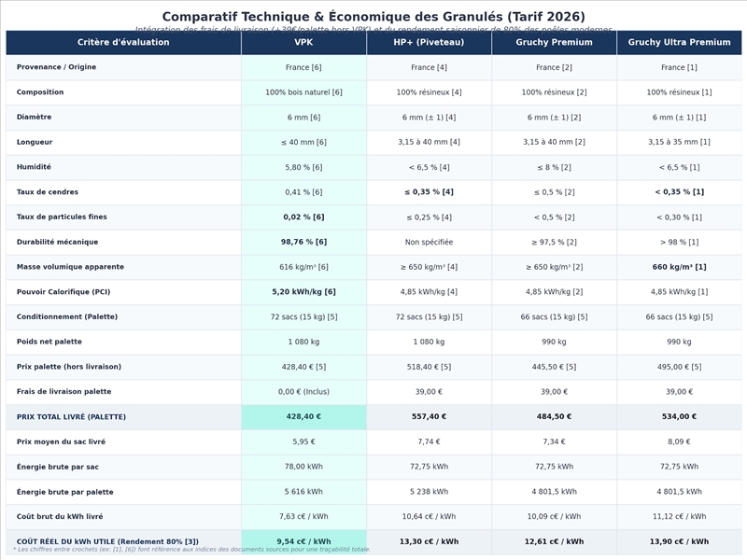This screenshot has height=560, width=747.
Task: Click the "Non spécifiée" cell
Action: point(429,242)
